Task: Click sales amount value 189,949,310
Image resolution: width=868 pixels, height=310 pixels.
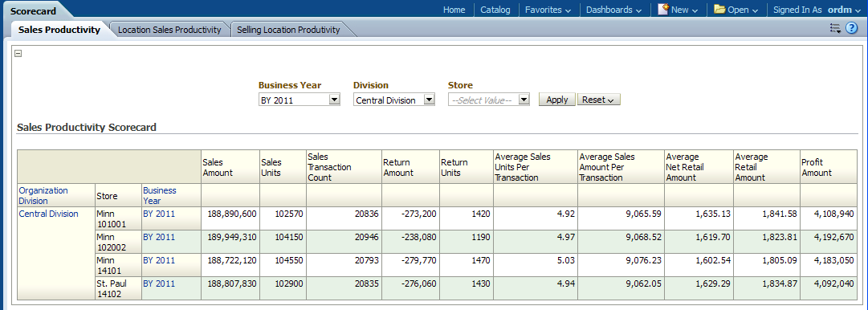Action: tap(232, 237)
